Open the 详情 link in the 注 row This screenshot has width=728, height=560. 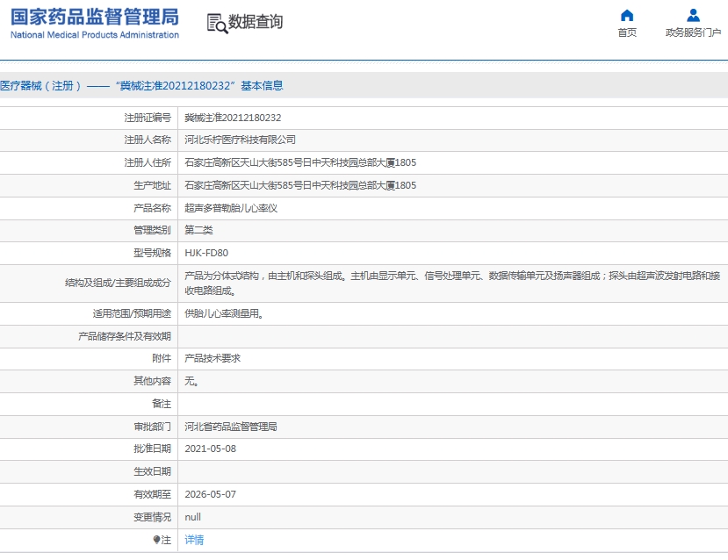[193, 539]
